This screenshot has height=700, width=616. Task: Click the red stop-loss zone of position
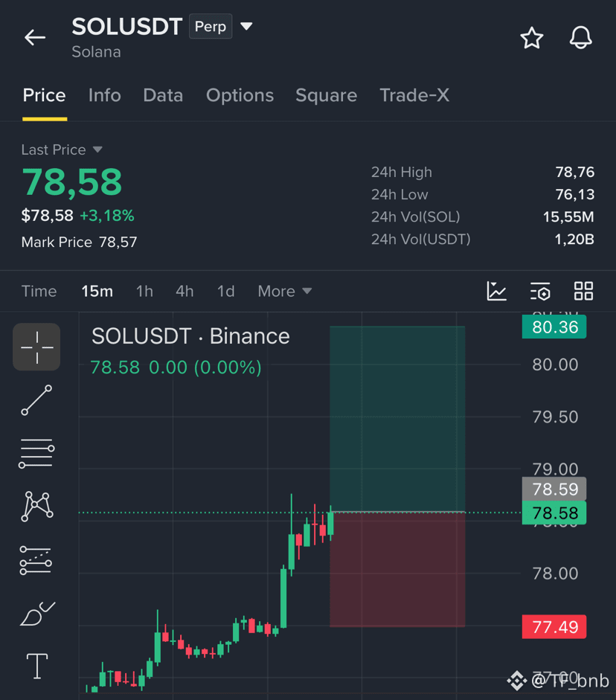(397, 569)
